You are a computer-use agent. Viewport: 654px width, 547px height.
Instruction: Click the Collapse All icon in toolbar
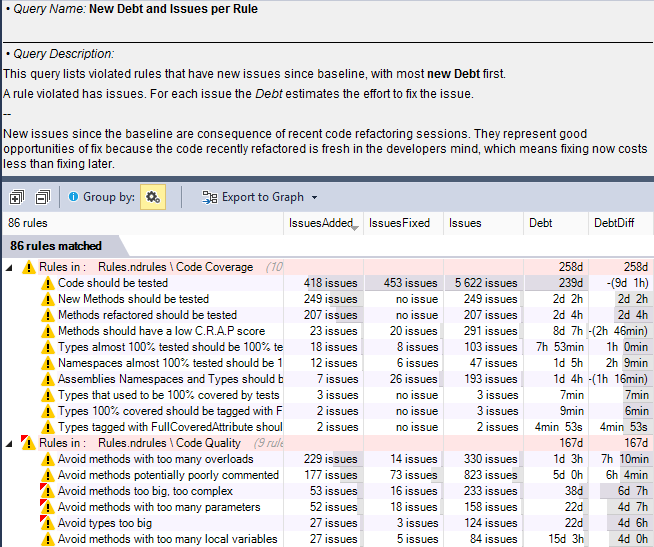pyautogui.click(x=42, y=197)
